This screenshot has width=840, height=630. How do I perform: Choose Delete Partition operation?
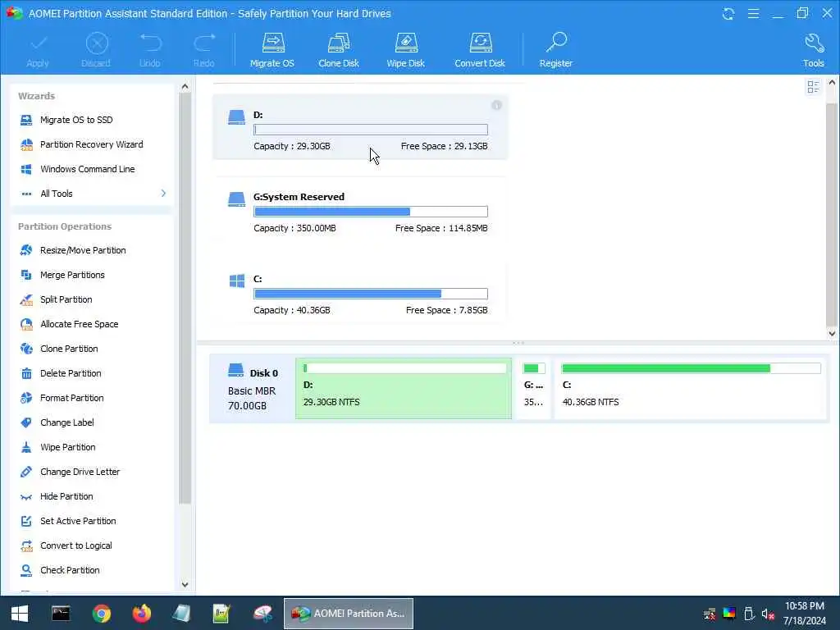[71, 373]
